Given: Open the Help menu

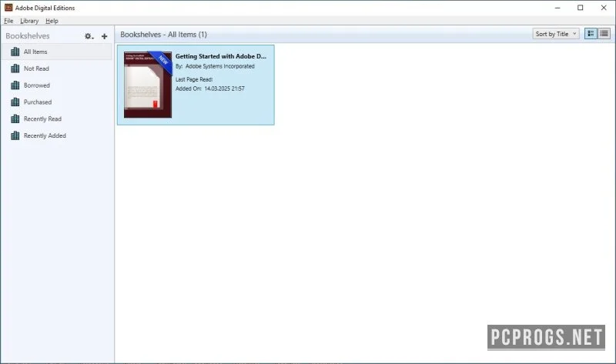Looking at the screenshot, I should [52, 21].
